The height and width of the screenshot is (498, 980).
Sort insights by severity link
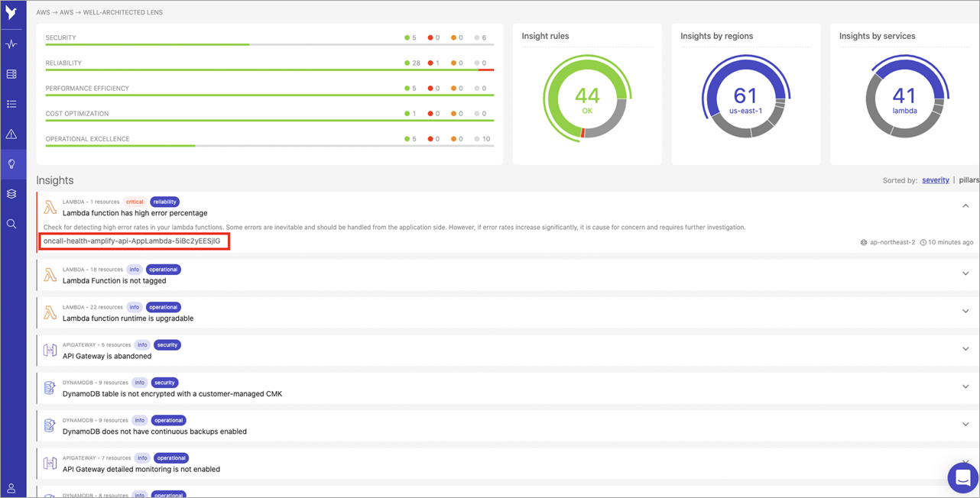point(936,179)
